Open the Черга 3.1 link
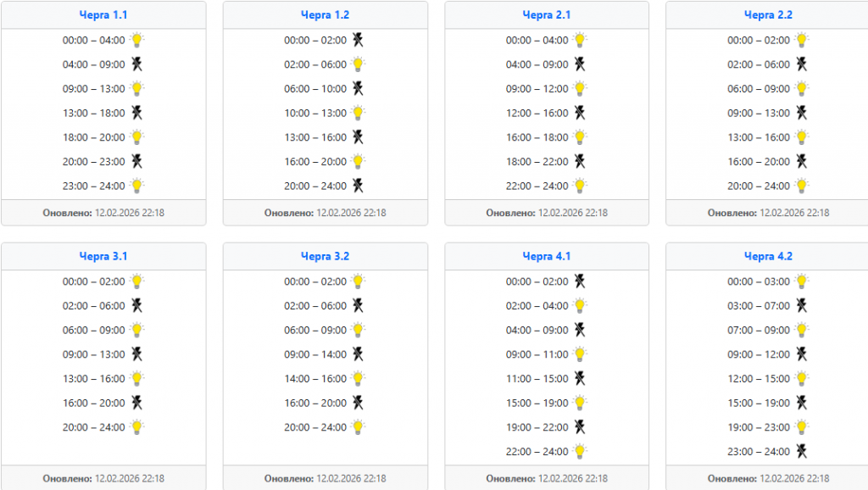Screen dimensions: 868x490 [103, 256]
